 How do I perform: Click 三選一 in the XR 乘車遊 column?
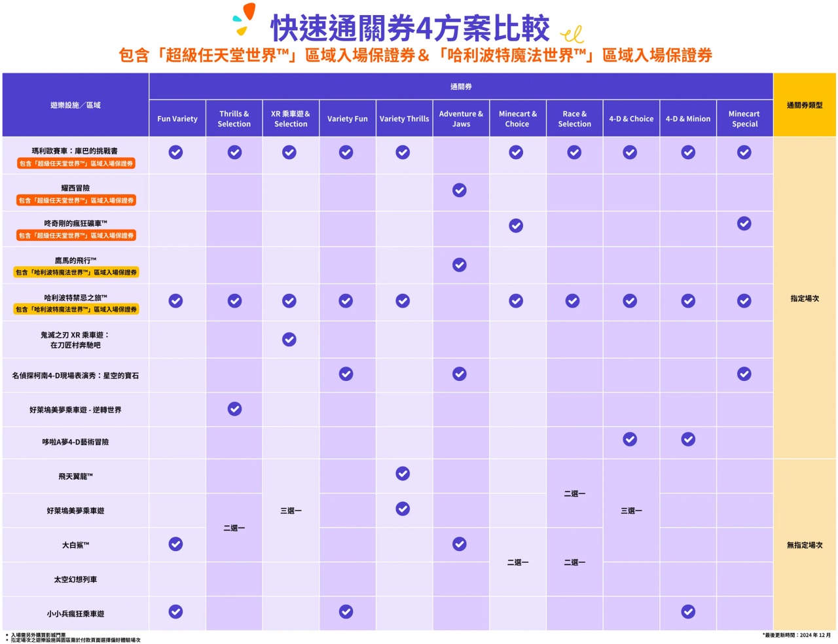[x=291, y=510]
